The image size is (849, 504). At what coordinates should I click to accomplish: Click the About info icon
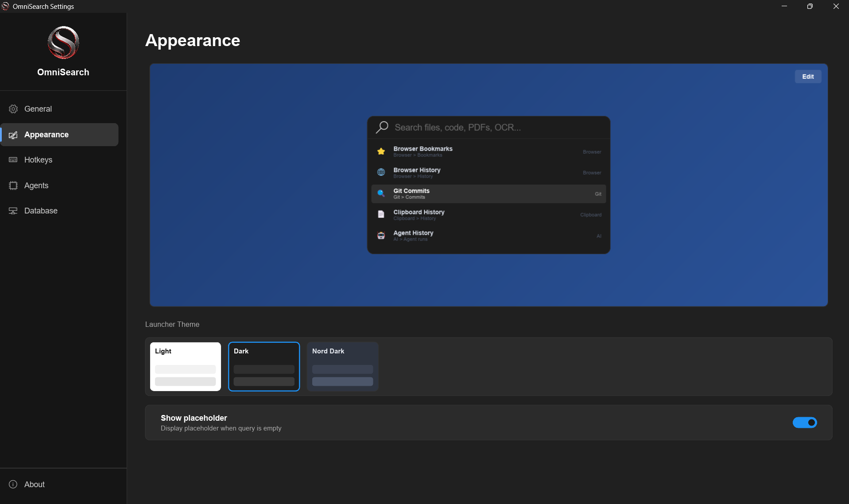point(13,485)
